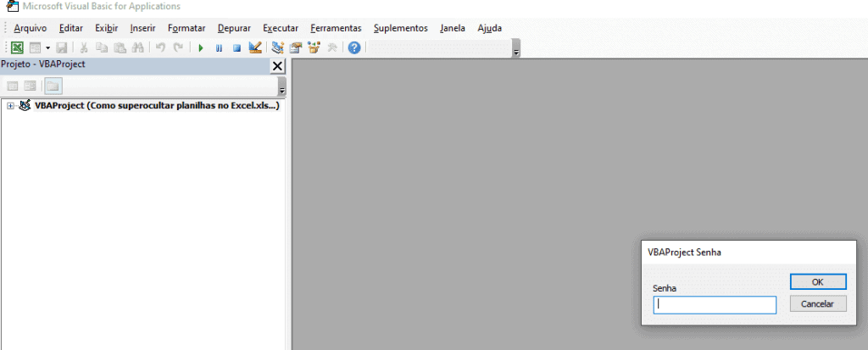
Task: Open the Project Explorer toolbar icon
Action: point(278,47)
